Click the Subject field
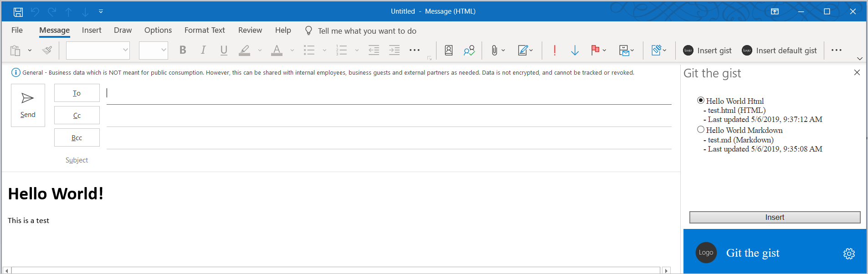The image size is (868, 274). coord(389,160)
